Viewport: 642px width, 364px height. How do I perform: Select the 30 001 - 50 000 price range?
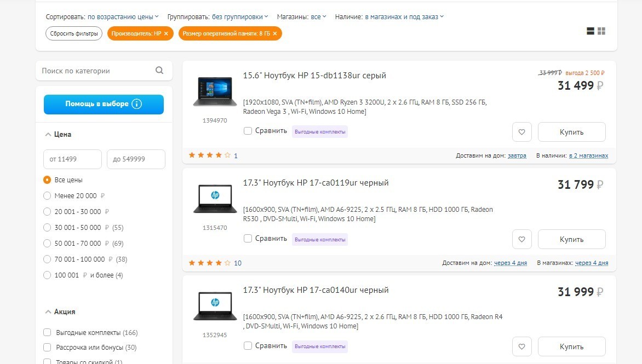[47, 227]
